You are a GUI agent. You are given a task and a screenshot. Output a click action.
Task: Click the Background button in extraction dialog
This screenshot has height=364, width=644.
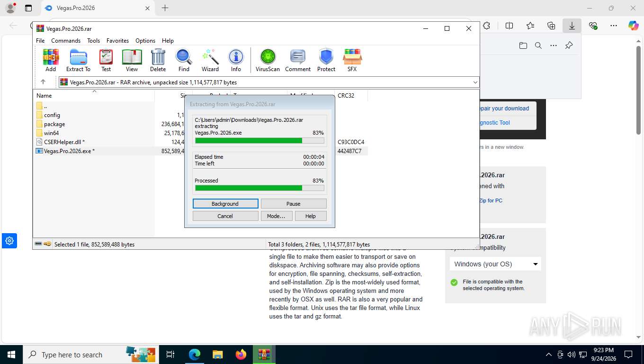225,204
